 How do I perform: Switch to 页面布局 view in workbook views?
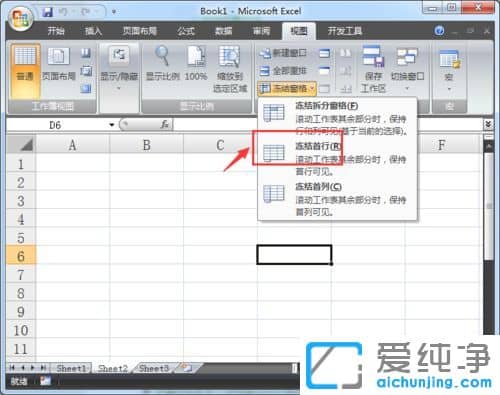pos(58,64)
